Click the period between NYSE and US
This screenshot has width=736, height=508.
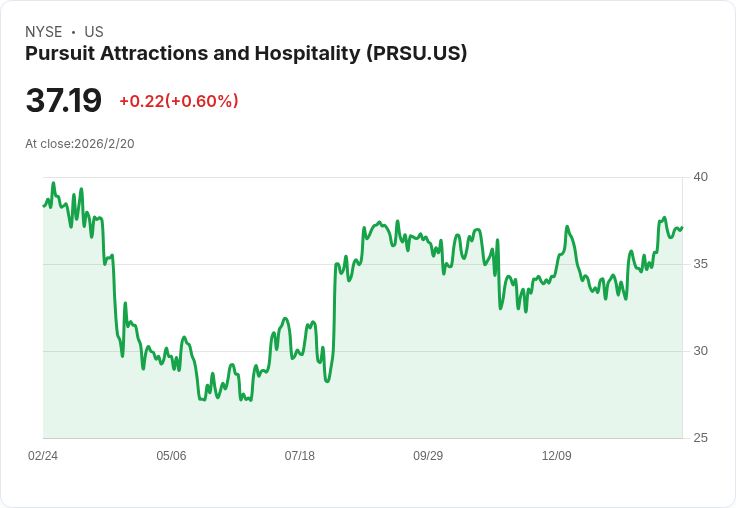74,32
